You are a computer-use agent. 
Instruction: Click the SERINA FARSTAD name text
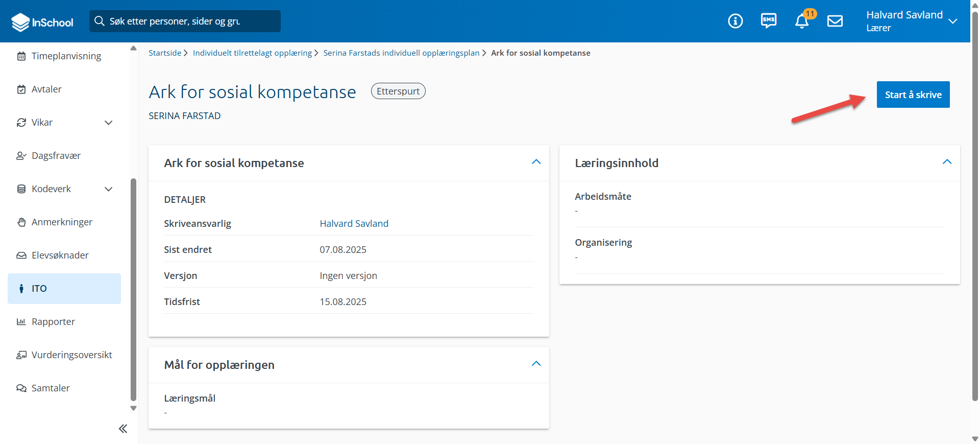[x=185, y=116]
